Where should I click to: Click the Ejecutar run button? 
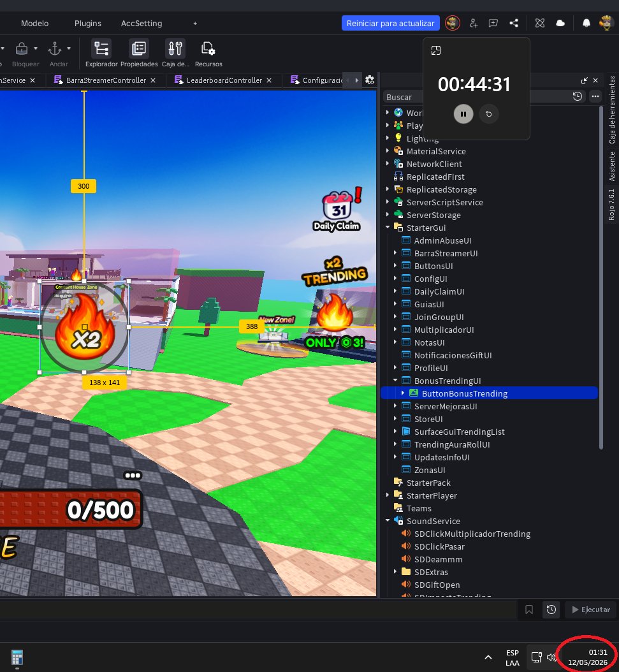click(x=591, y=610)
